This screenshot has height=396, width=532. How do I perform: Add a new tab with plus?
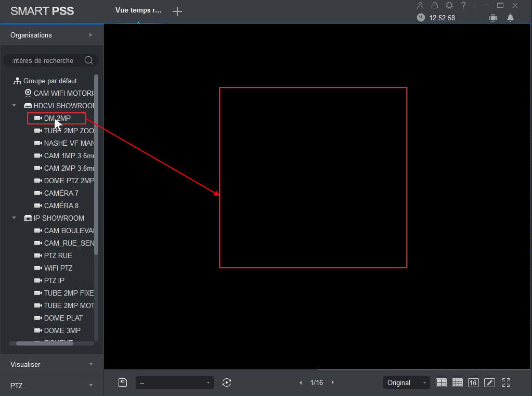177,11
